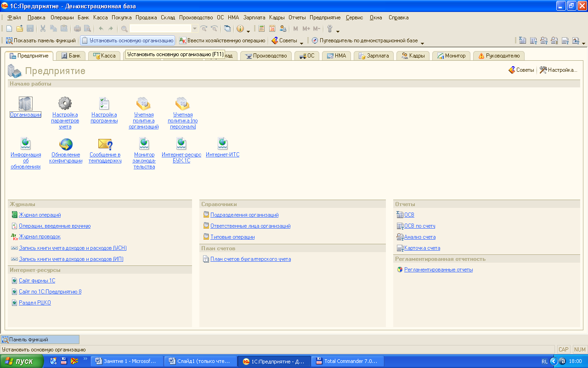The width and height of the screenshot is (588, 368).
Task: Open Монитор законодательства icon
Action: click(x=144, y=144)
